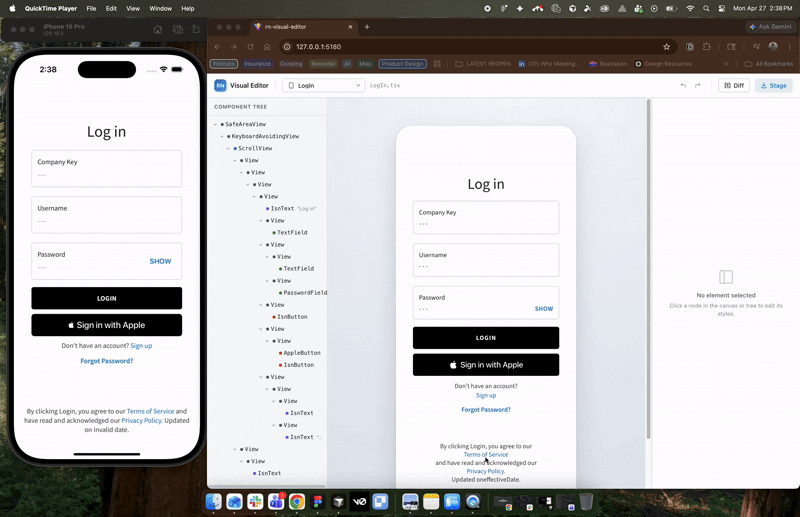
Task: Open the Apple menu
Action: click(12, 8)
